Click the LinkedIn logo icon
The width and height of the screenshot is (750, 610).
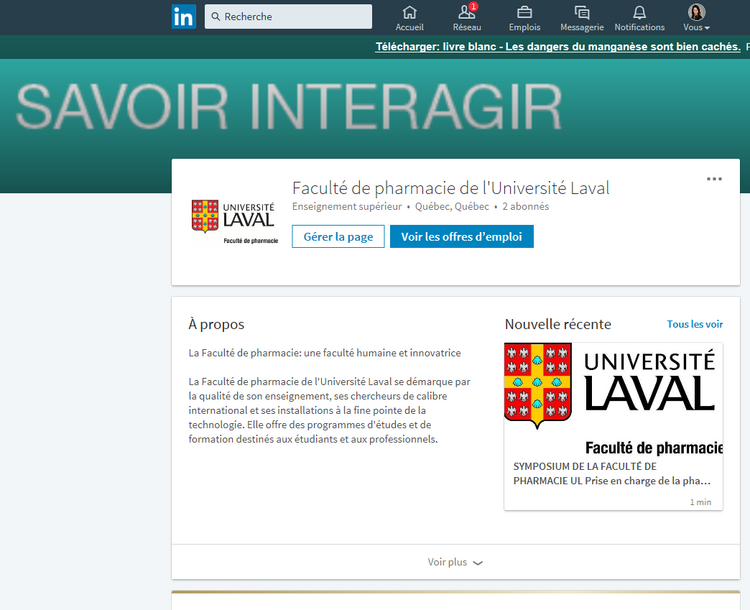coord(184,17)
